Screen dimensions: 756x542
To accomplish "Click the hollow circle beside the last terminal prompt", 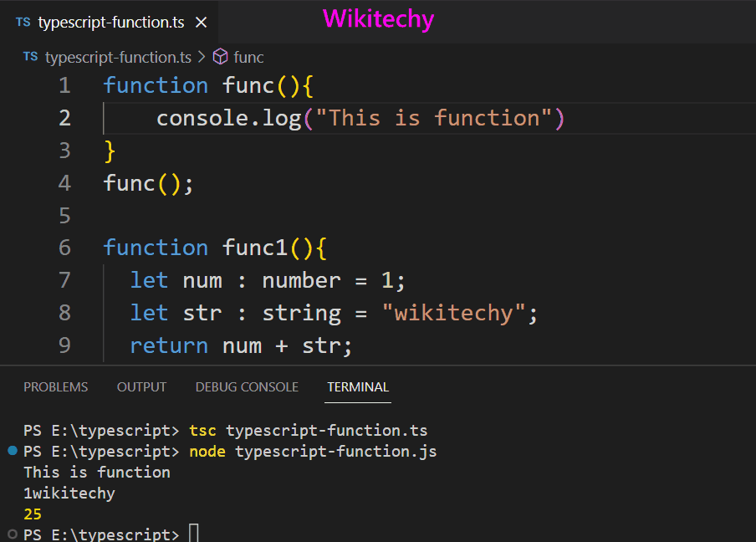I will tap(12, 534).
